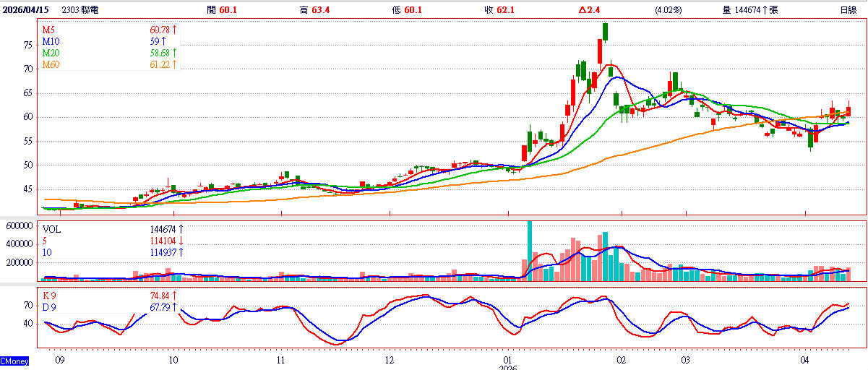Click the (4.02%) percentage change
Screen dimensions: 868x370
(x=666, y=10)
